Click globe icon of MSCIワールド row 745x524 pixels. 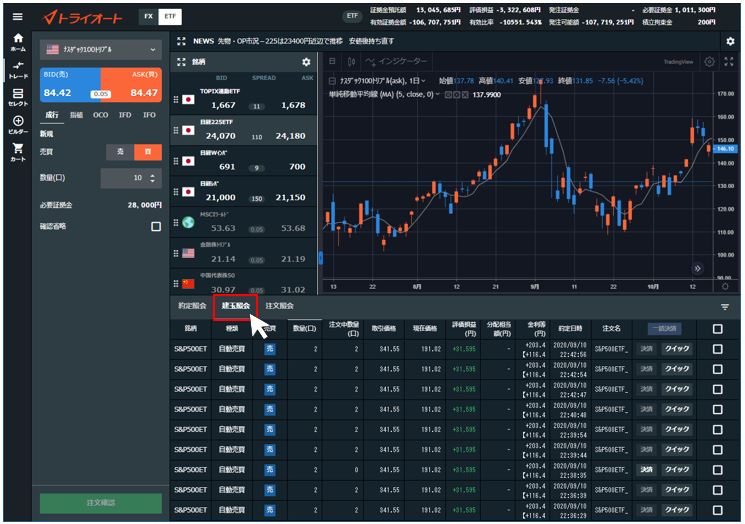point(188,222)
